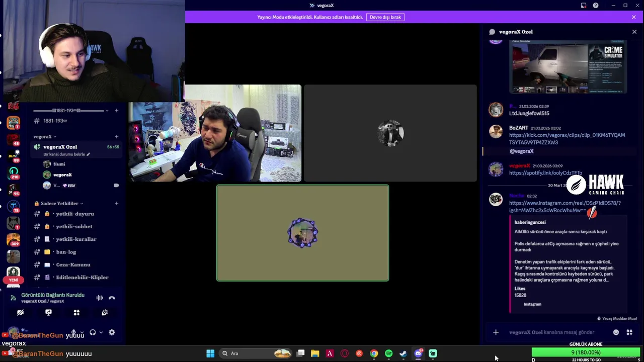Open emoji picker in chat box
Screen dimensions: 644x362
coord(616,332)
